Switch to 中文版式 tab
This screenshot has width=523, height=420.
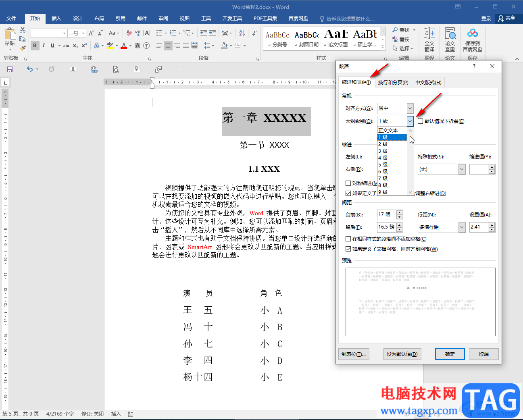click(x=428, y=82)
